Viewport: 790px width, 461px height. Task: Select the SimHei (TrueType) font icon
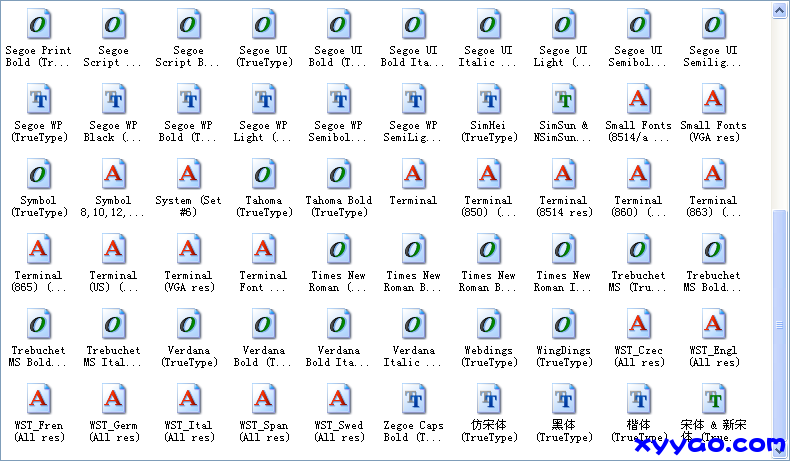click(x=489, y=99)
